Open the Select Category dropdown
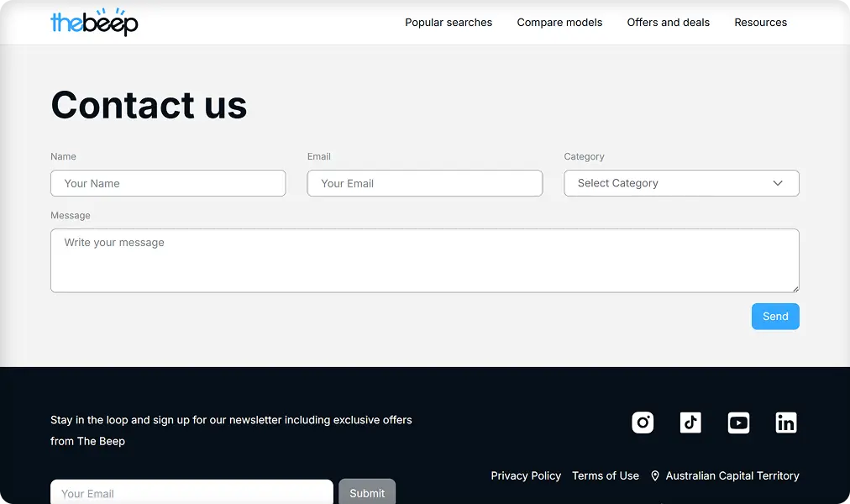Screen dimensions: 850x504 680,183
